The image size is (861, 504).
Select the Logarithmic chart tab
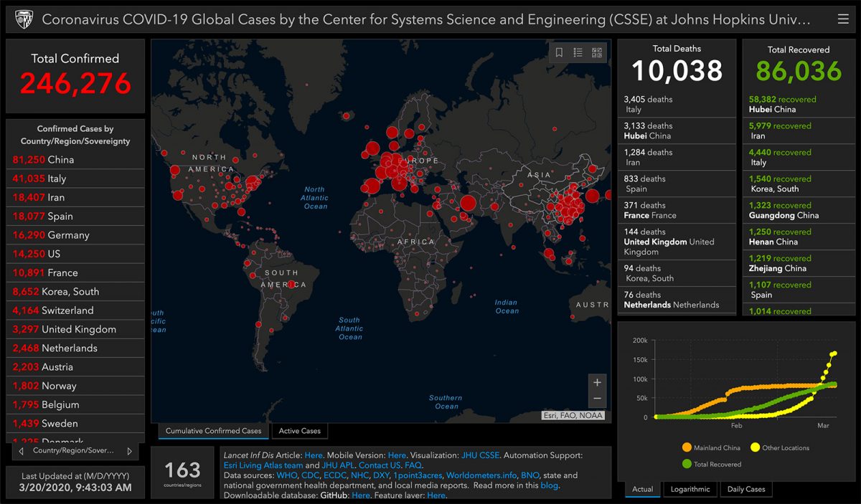click(x=690, y=490)
